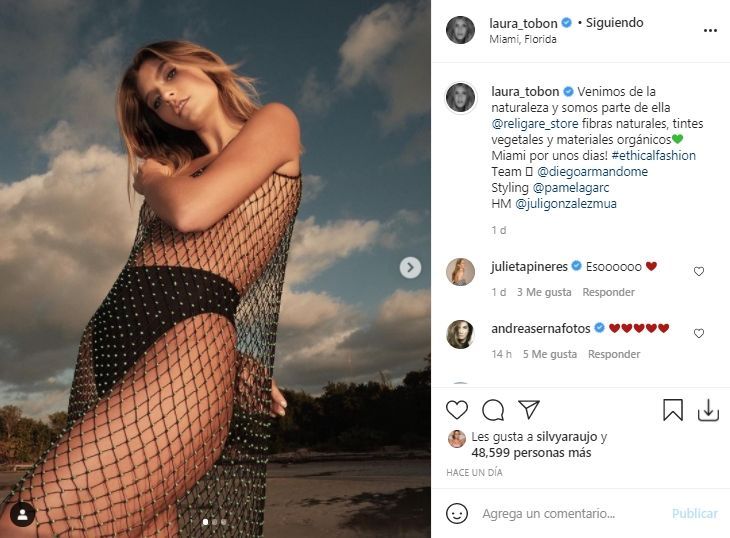This screenshot has width=730, height=538.
Task: Open comments with the speech bubble icon
Action: click(x=493, y=410)
